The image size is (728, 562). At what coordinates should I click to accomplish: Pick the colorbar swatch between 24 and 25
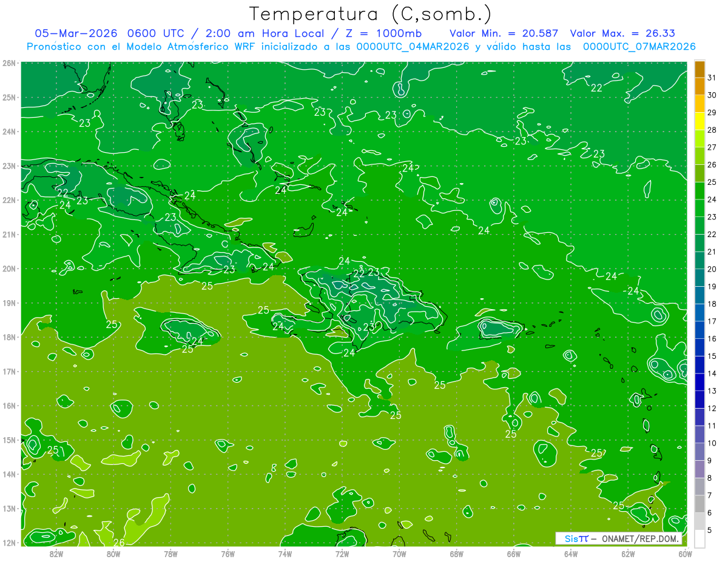699,191
